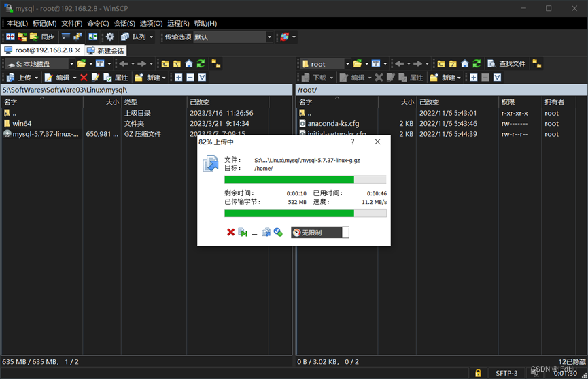Screen dimensions: 588x379
Task: Select the win64 folder
Action: click(x=22, y=123)
